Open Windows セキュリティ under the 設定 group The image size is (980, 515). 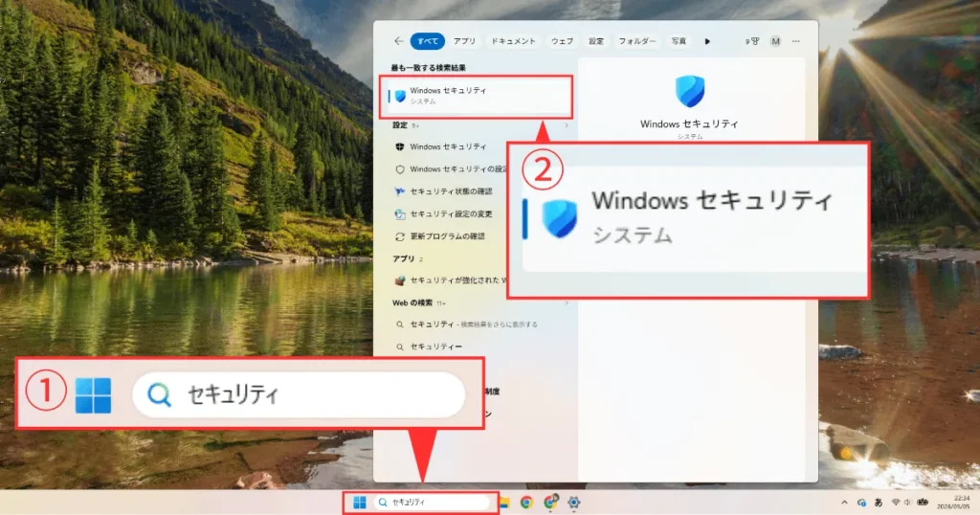448,146
